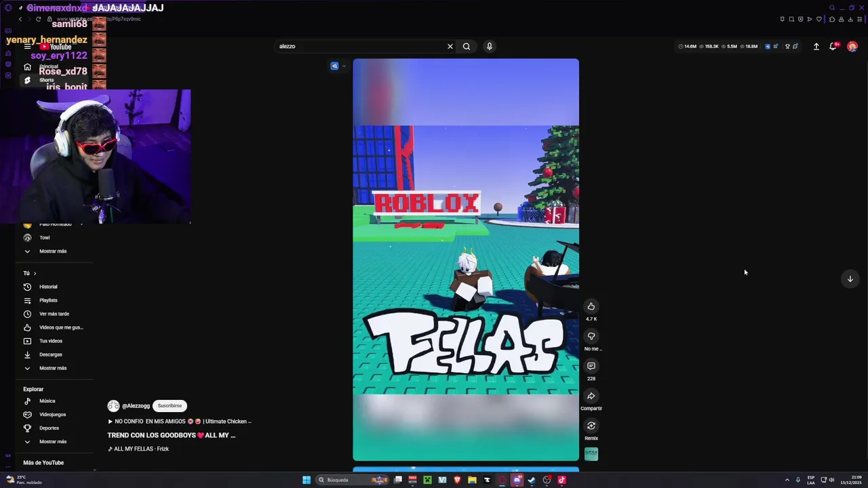The width and height of the screenshot is (868, 488).
Task: Open YouTube notifications bell
Action: [x=833, y=46]
